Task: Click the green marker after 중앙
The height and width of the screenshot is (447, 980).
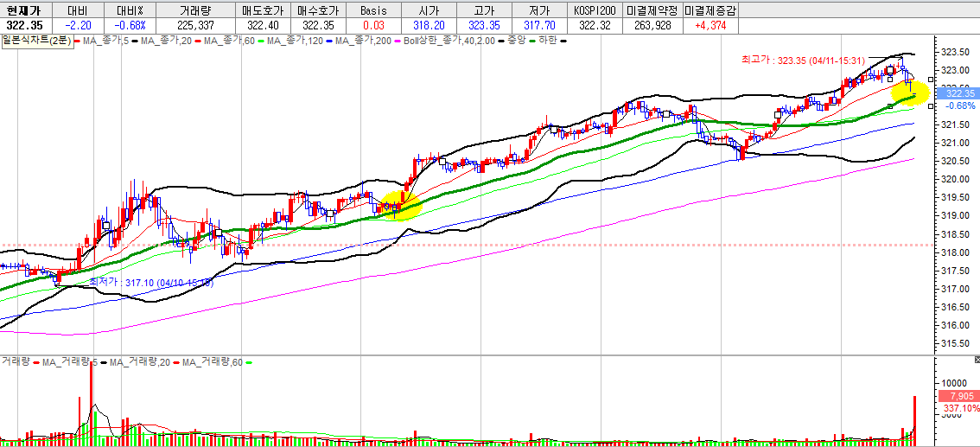Action: (531, 42)
